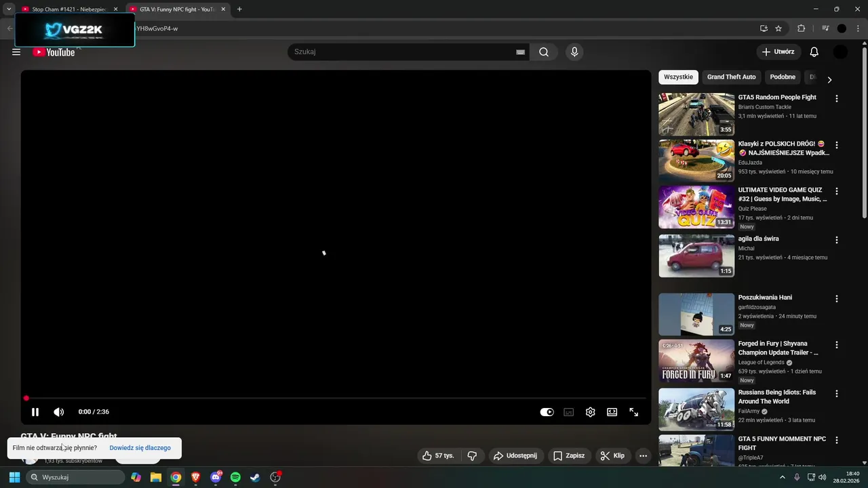Click the search magnifier button

click(544, 52)
